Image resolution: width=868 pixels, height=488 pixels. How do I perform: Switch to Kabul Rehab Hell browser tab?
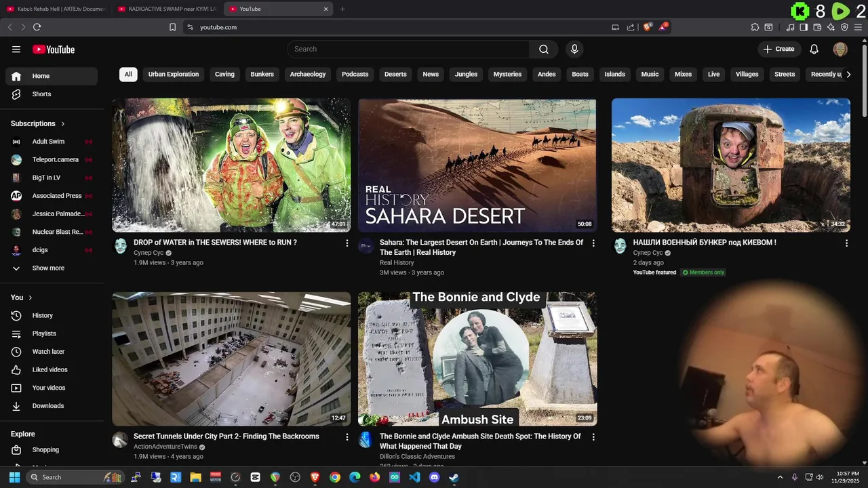point(55,9)
